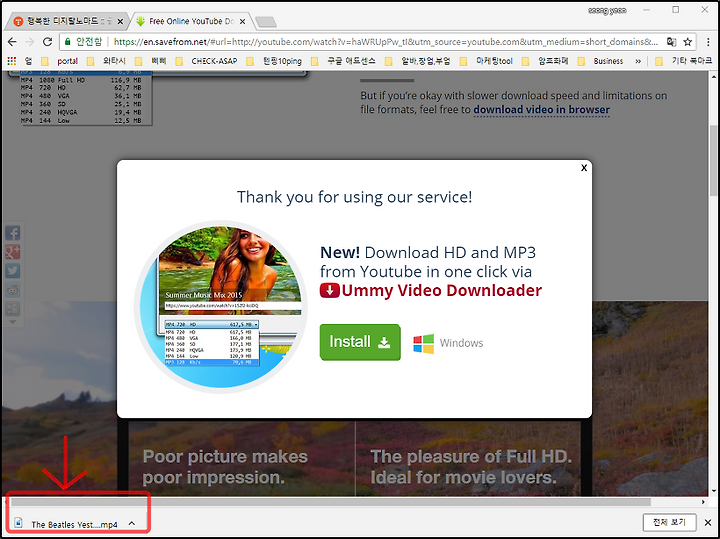Share on Twitter sidebar icon

tap(12, 270)
